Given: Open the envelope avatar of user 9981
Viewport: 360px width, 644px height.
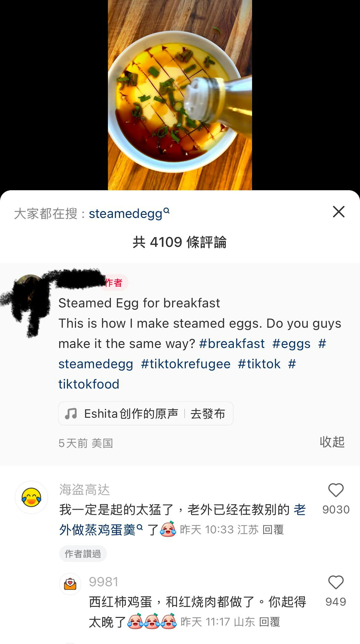Looking at the screenshot, I should click(70, 584).
